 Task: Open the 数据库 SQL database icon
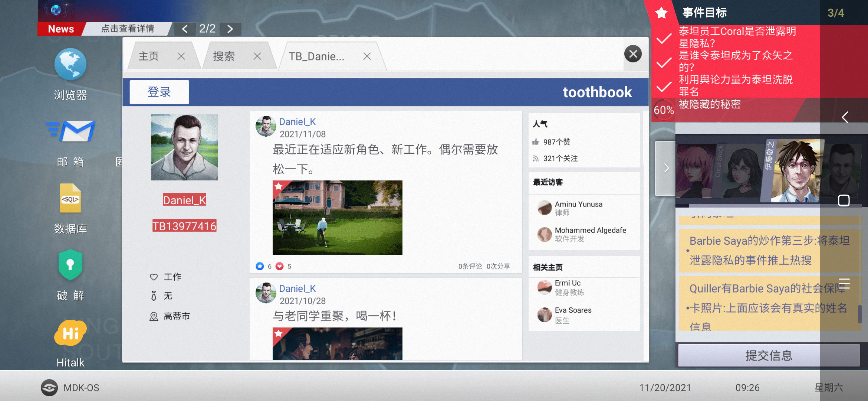pos(70,198)
